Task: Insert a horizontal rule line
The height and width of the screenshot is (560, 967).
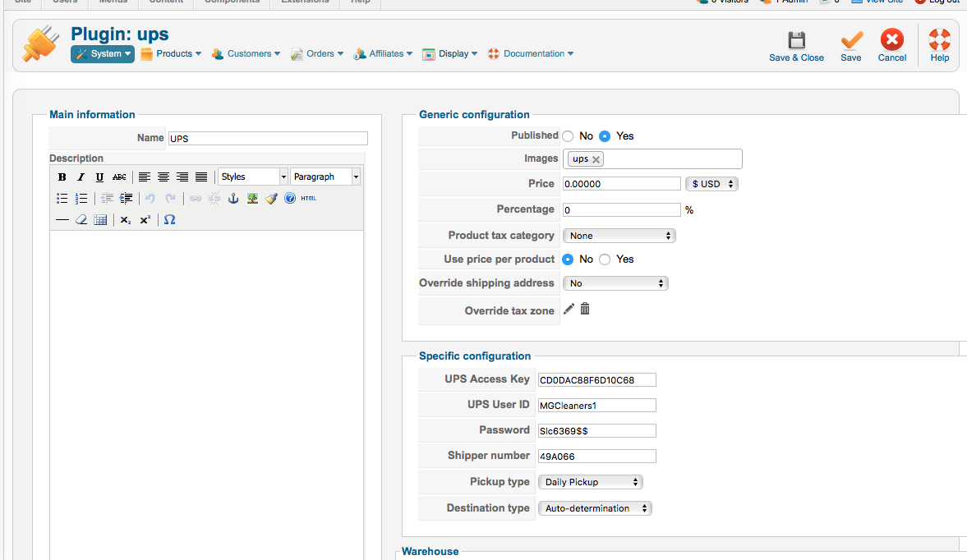Action: (62, 220)
